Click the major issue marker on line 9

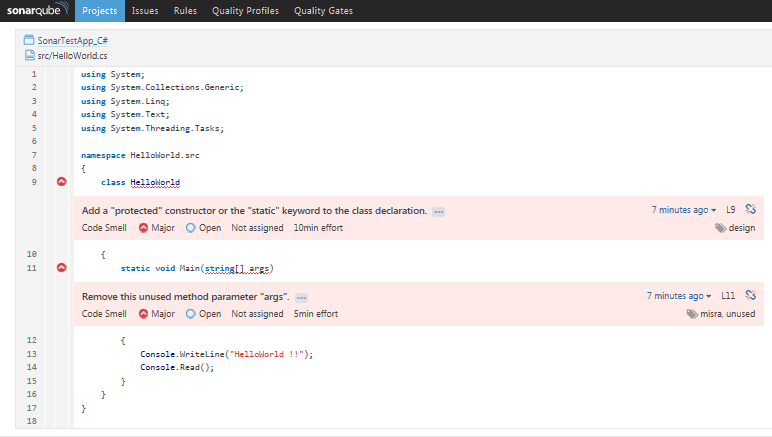click(x=62, y=182)
